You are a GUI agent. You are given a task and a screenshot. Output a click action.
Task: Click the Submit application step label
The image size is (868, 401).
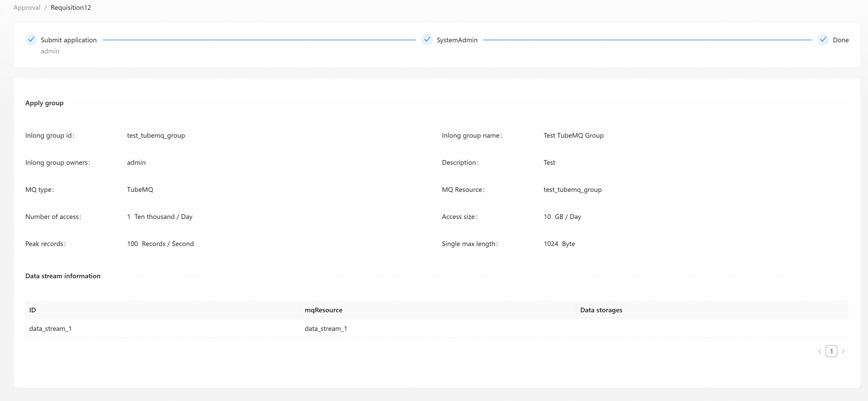(68, 40)
